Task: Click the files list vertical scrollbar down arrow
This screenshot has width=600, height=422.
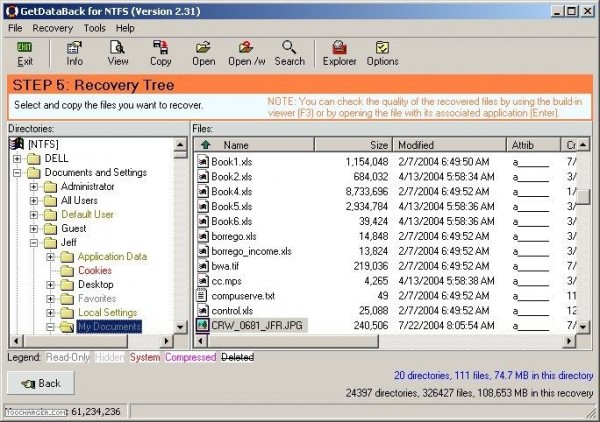Action: 582,325
